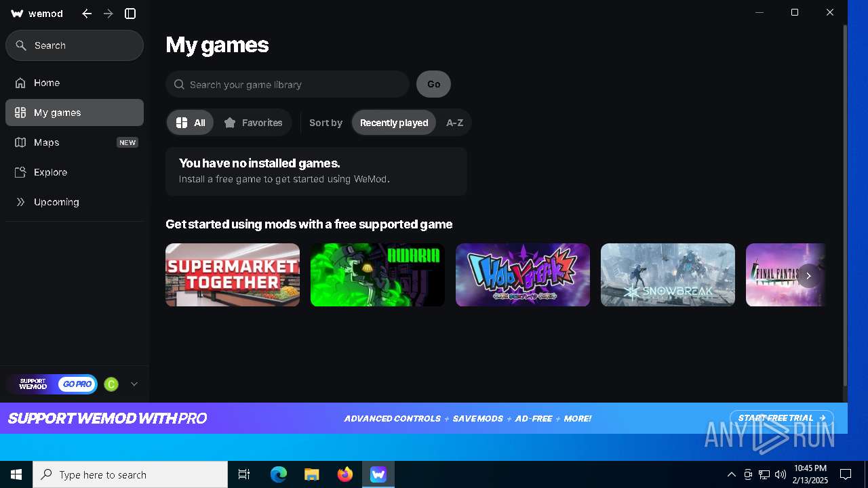
Task: Open the Supermarket Together game card
Action: coord(233,275)
